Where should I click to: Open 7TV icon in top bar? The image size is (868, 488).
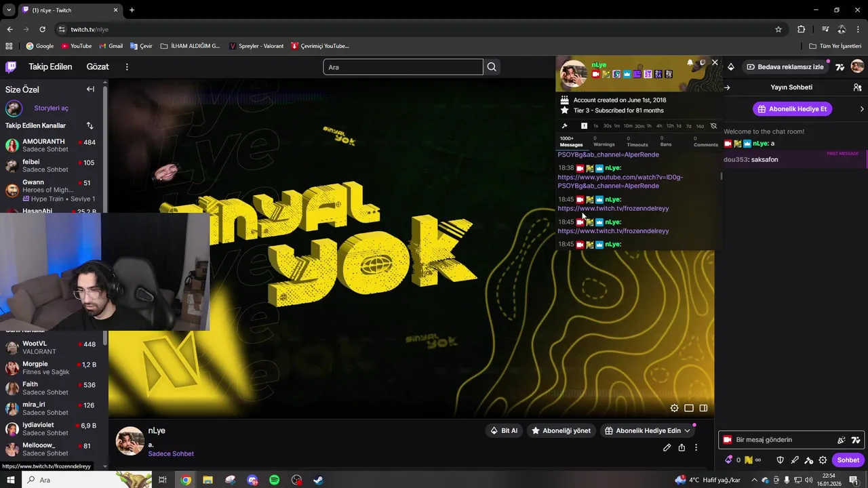click(x=840, y=67)
